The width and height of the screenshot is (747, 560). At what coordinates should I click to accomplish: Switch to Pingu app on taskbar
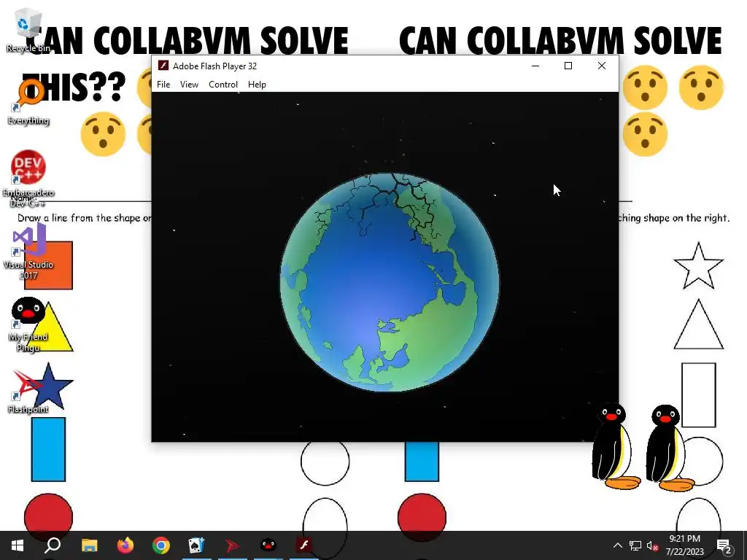click(x=268, y=545)
